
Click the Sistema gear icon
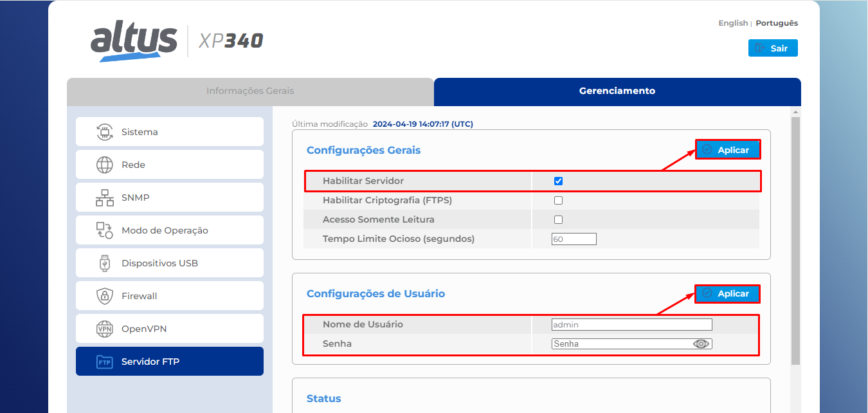pos(104,132)
